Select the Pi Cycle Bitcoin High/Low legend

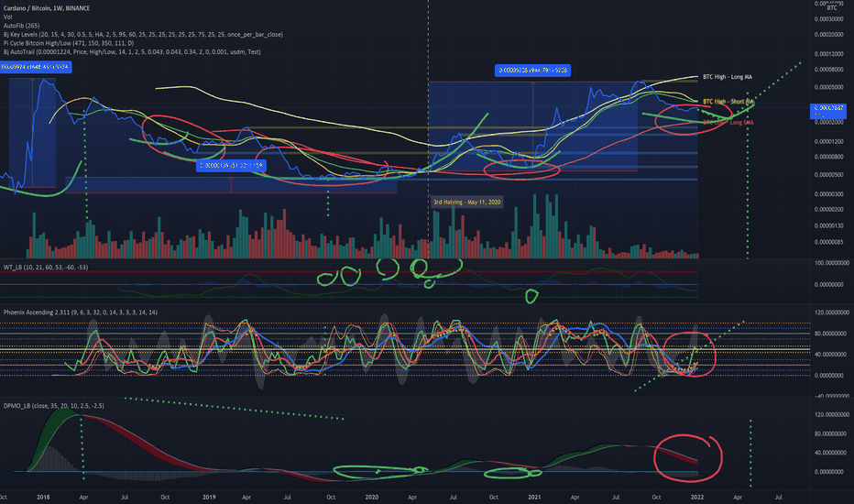(69, 43)
